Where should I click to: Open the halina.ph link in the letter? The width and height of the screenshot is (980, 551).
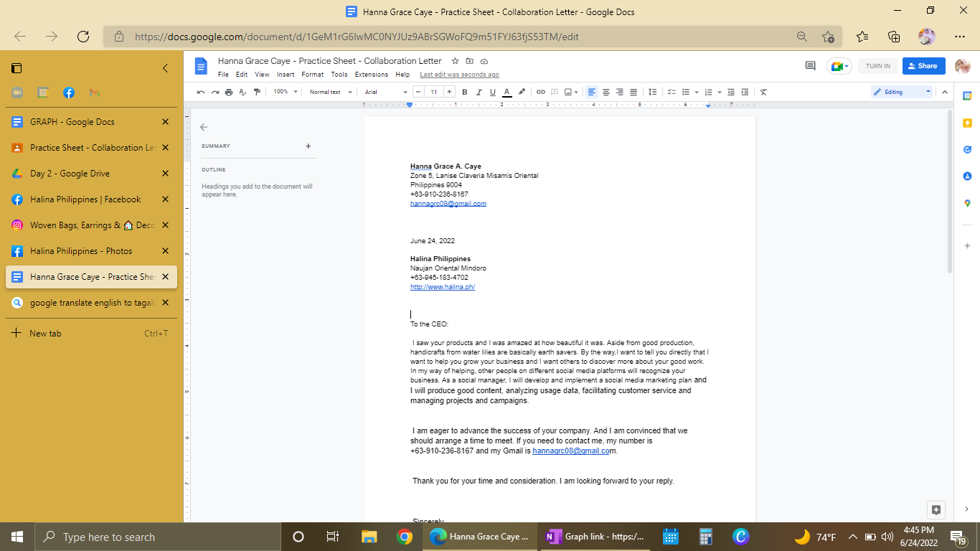(443, 287)
